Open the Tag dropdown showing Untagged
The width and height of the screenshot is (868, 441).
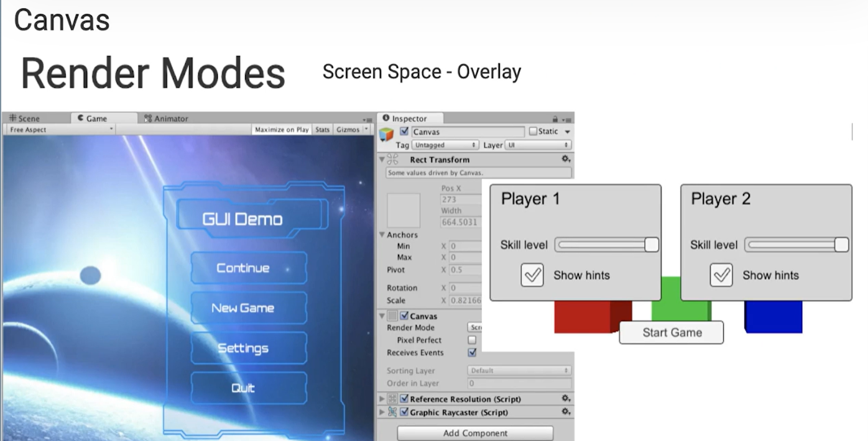point(445,145)
